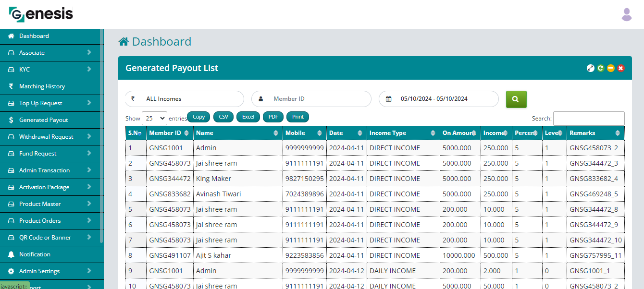
Task: Expand the Associate sidebar menu
Action: pyautogui.click(x=51, y=53)
